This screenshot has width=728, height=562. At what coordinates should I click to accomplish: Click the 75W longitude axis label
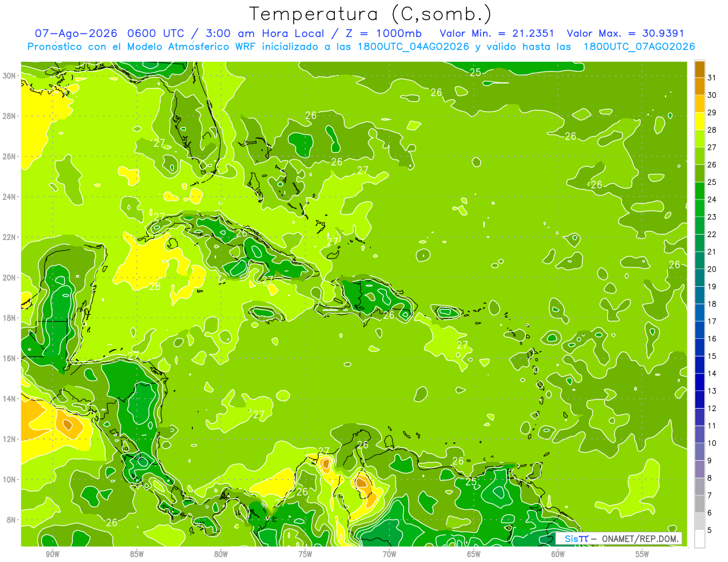click(x=305, y=554)
